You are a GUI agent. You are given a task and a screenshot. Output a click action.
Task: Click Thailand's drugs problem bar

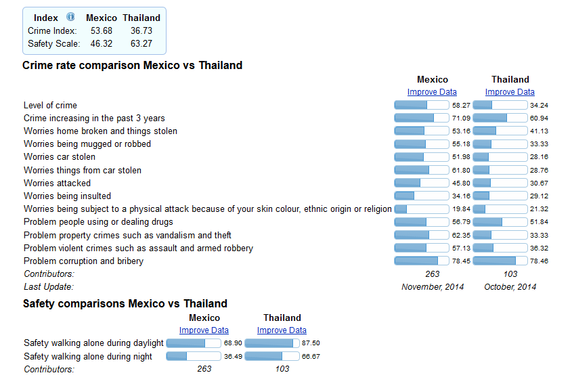500,222
